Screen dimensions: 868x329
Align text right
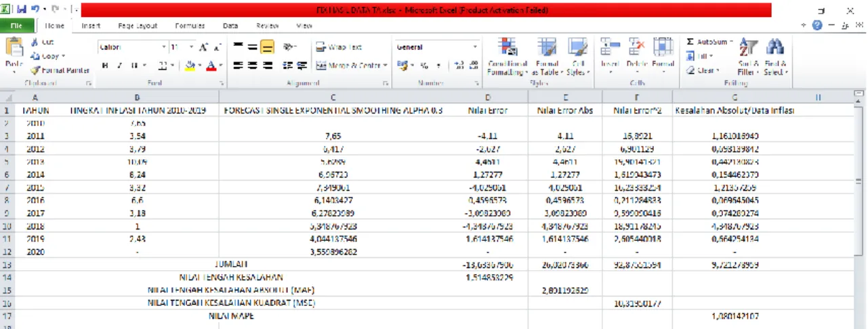[267, 66]
